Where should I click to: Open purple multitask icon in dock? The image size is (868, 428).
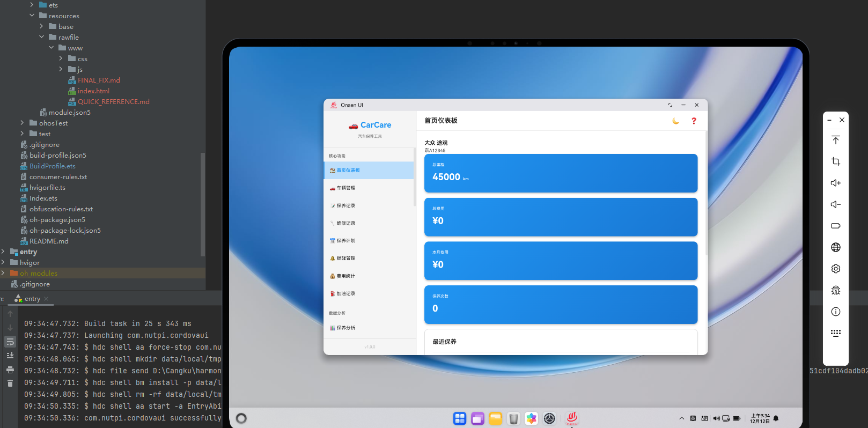coord(477,419)
